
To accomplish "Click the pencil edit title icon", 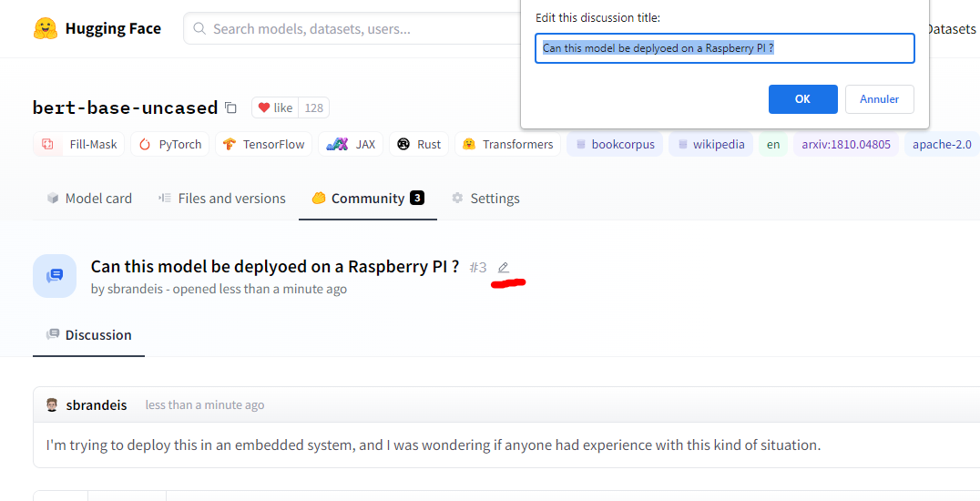I will click(503, 267).
